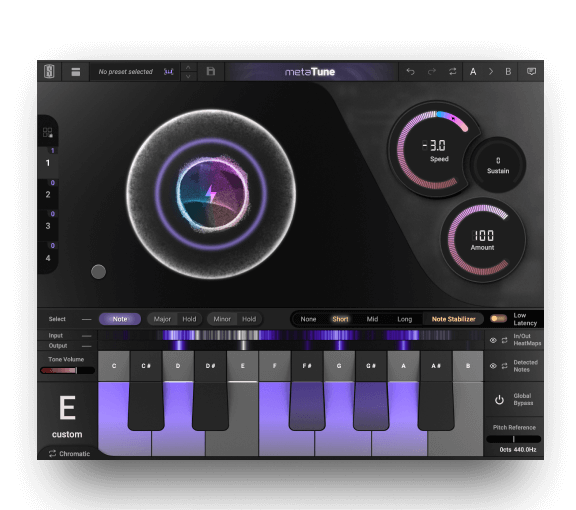The image size is (576, 510).
Task: Switch to the B settings slot
Action: pos(508,72)
